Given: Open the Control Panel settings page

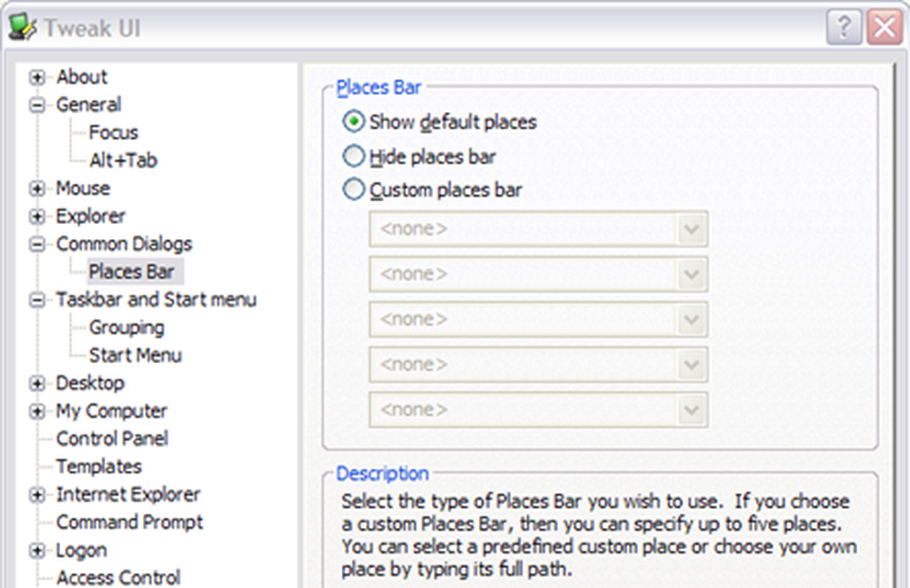Looking at the screenshot, I should tap(112, 439).
